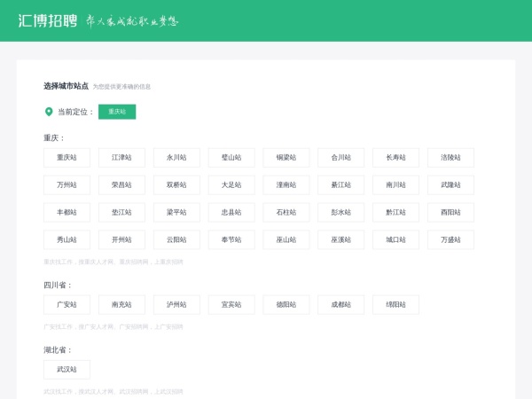The image size is (532, 399).
Task: Choose 大足站 city site
Action: pos(231,185)
